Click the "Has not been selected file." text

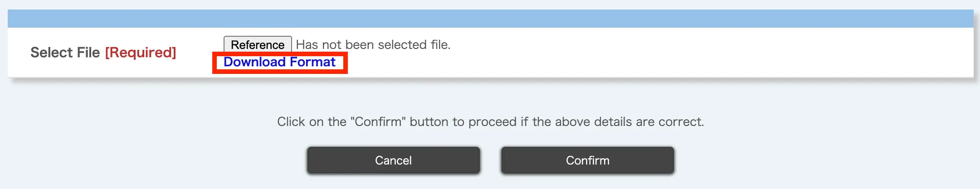pyautogui.click(x=373, y=45)
